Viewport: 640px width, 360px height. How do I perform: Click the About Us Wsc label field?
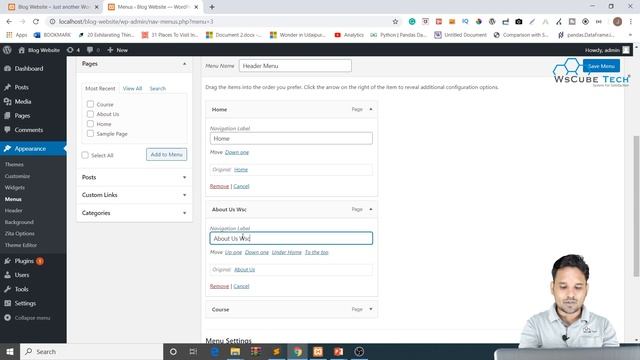click(x=291, y=238)
